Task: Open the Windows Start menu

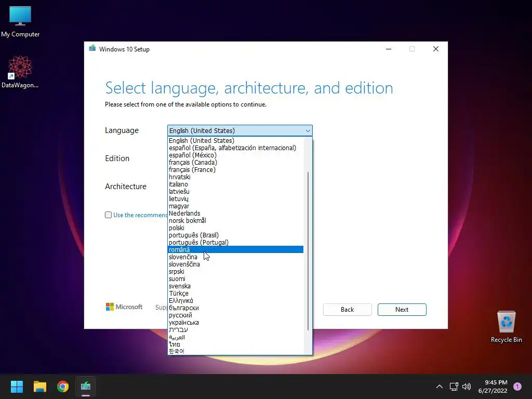Action: [x=17, y=387]
